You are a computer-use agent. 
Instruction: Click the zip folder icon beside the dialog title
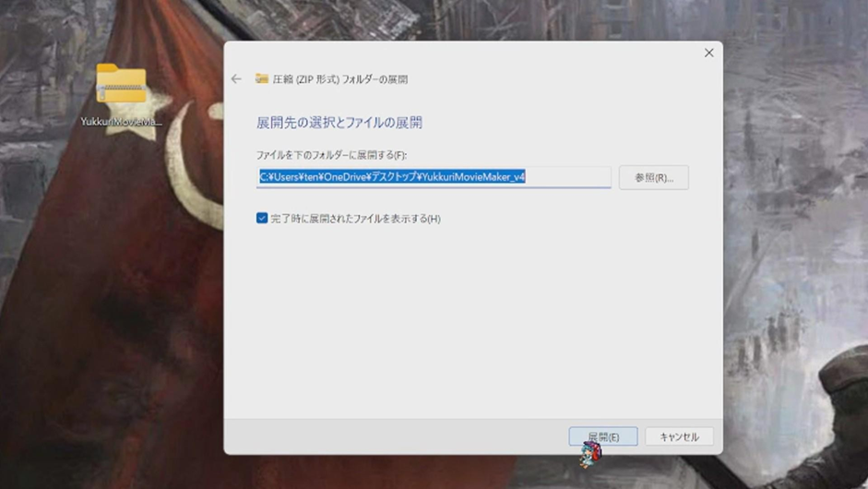point(262,79)
